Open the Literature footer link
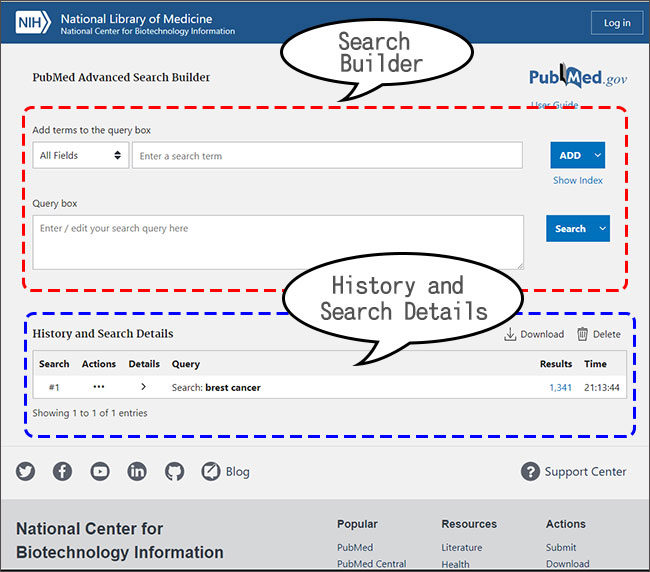Image resolution: width=650 pixels, height=572 pixels. coord(462,548)
